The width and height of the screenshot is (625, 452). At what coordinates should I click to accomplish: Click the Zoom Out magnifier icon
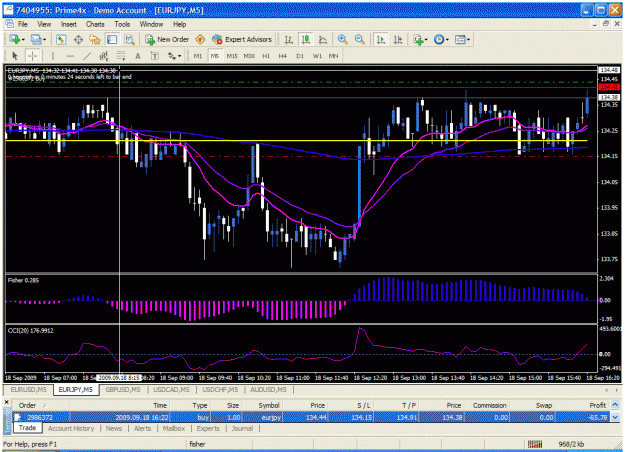(360, 39)
